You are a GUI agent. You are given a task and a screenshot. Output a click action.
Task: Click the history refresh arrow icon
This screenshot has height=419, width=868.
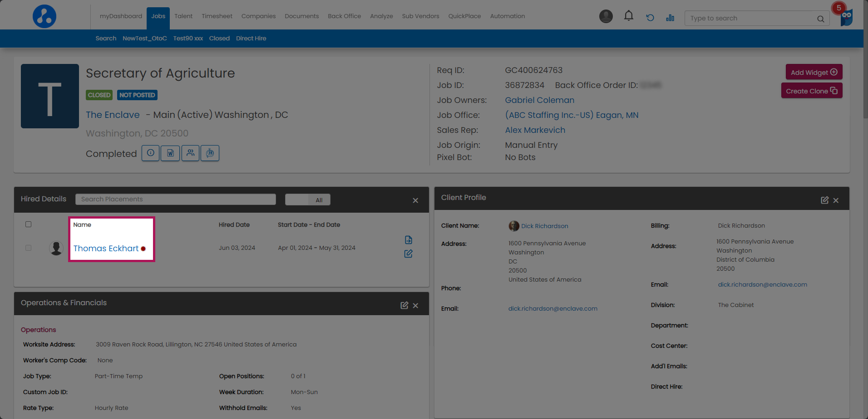650,18
